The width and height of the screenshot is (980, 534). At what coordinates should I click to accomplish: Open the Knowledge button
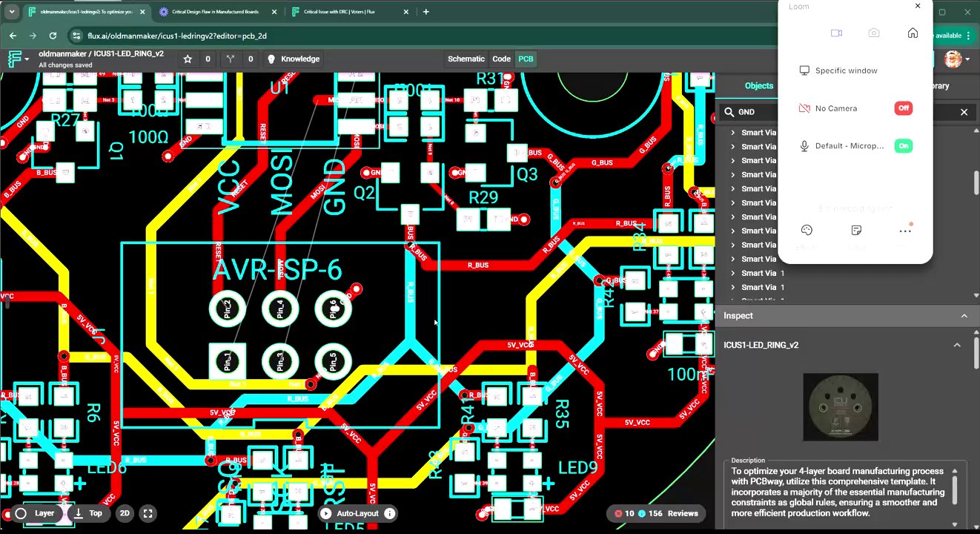pos(293,59)
